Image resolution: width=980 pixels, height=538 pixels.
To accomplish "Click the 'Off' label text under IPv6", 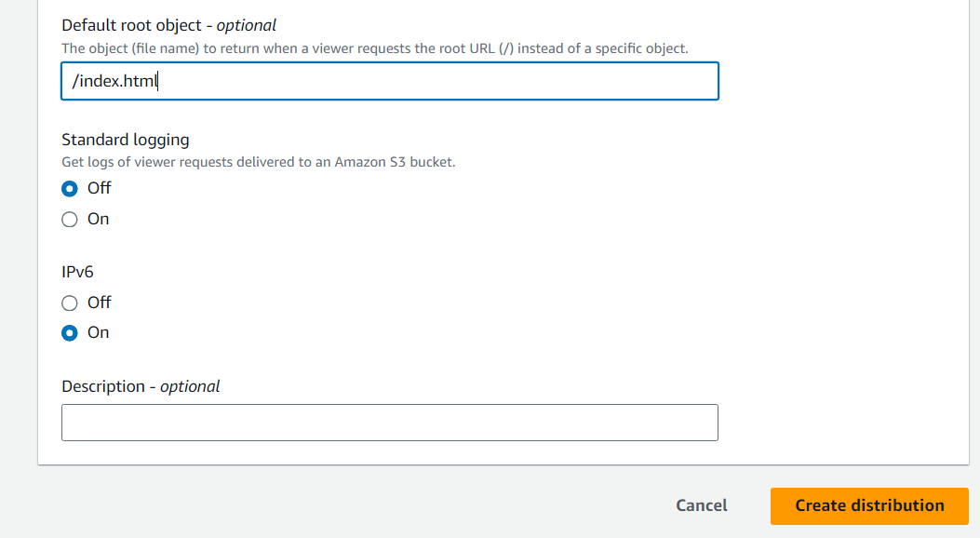I will click(x=99, y=303).
